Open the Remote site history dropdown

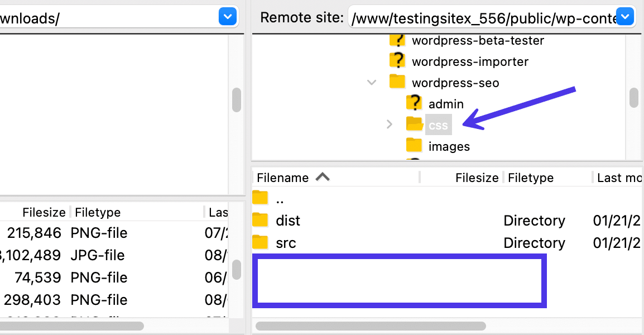(x=624, y=17)
